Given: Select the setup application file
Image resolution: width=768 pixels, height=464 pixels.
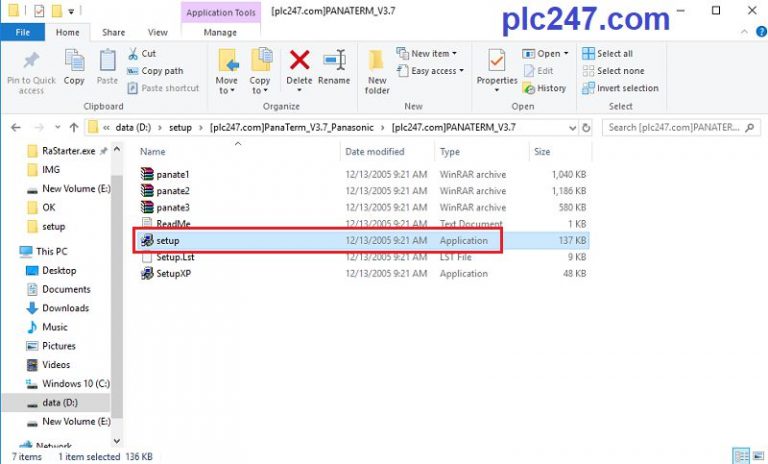Looking at the screenshot, I should (x=362, y=240).
